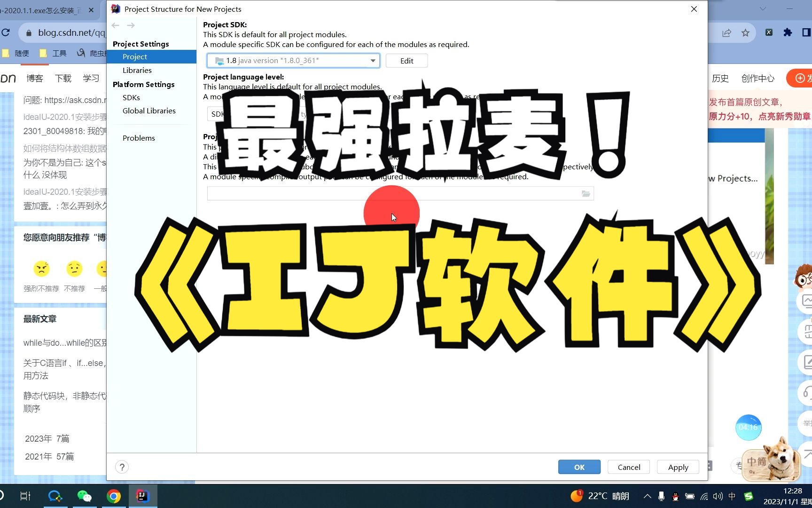Viewport: 812px width, 508px height.
Task: Open the Project SDK dropdown showing 1.8
Action: [293, 61]
